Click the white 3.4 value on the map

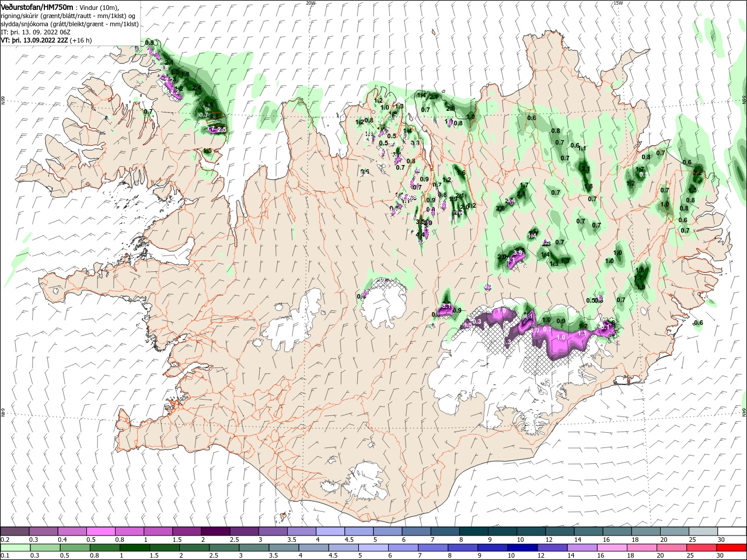[x=510, y=200]
